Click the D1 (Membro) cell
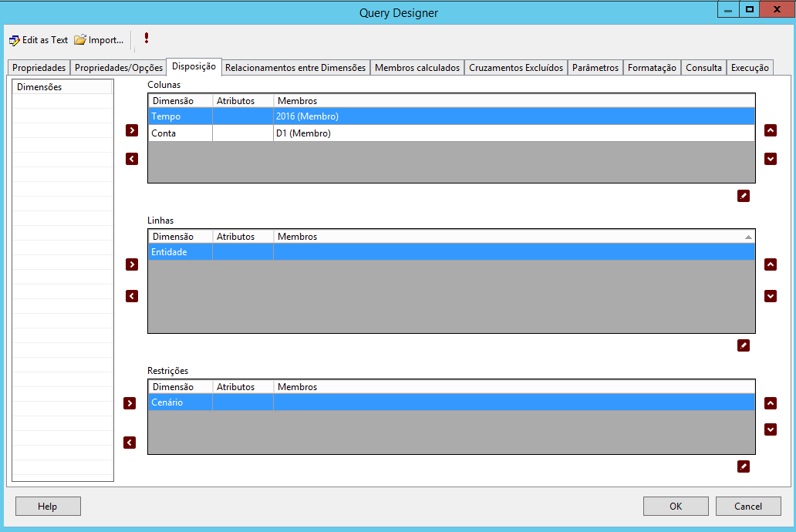796x532 pixels. pyautogui.click(x=514, y=133)
